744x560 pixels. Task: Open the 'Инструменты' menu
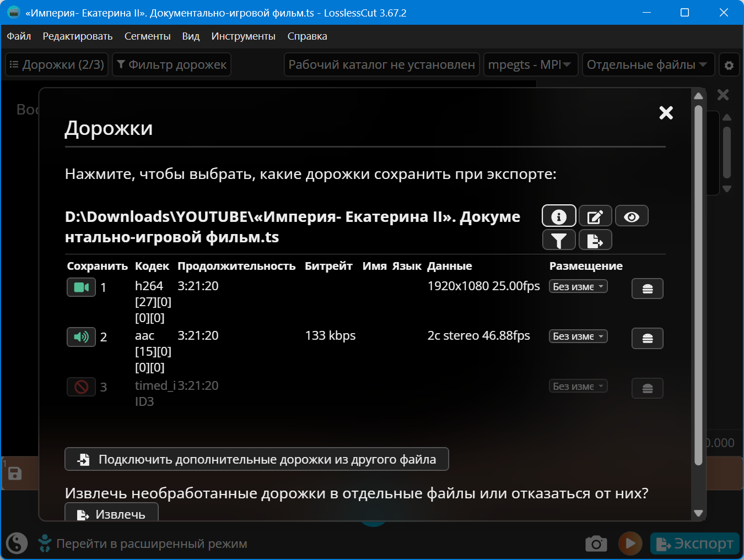(243, 36)
